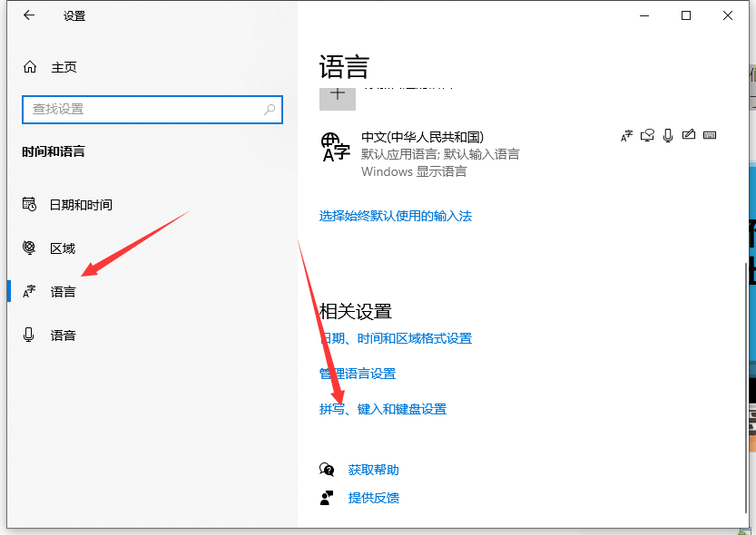Select 语言 in the sidebar
The image size is (756, 535).
click(63, 292)
